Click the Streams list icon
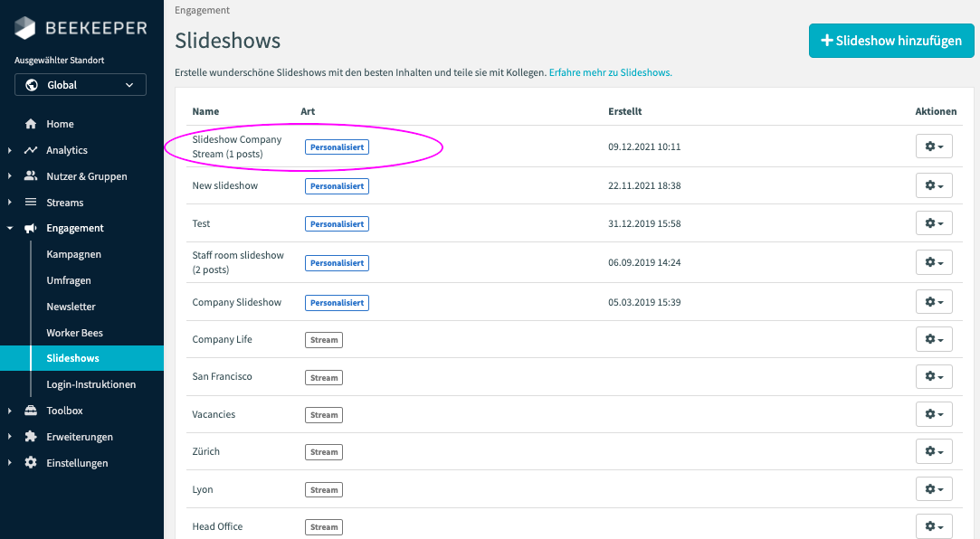The image size is (980, 539). click(31, 203)
